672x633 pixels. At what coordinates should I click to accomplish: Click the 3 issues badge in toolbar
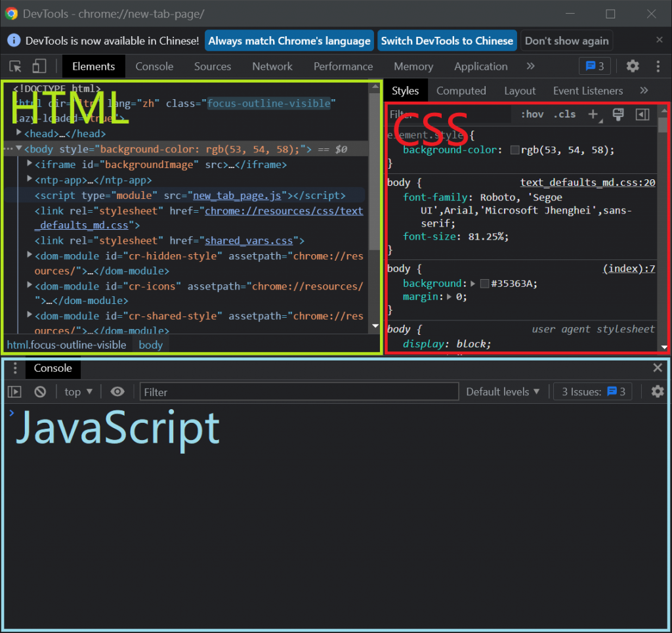(x=595, y=66)
